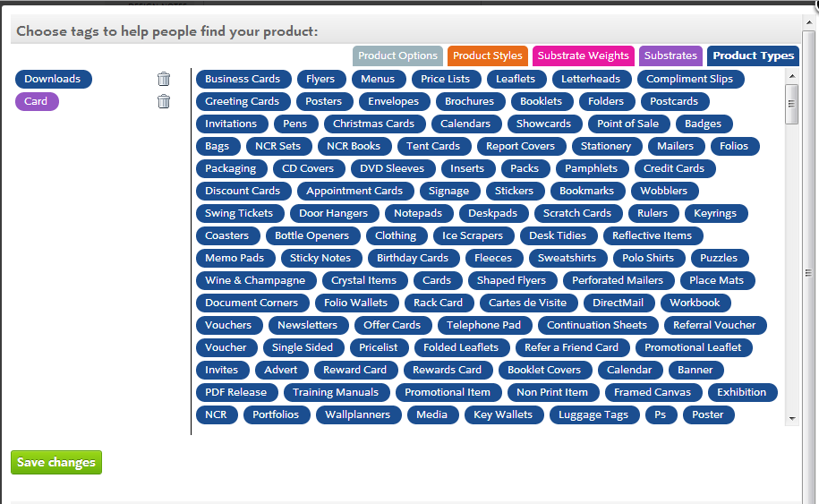Delete the Downloads tag with trash icon
Screen dimensions: 819x504
(164, 79)
